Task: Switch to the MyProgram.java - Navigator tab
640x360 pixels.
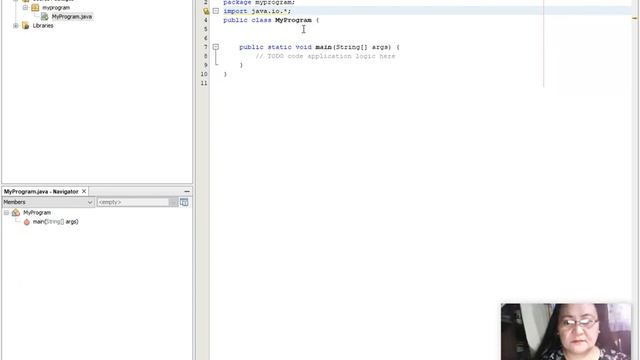Action: [x=41, y=191]
